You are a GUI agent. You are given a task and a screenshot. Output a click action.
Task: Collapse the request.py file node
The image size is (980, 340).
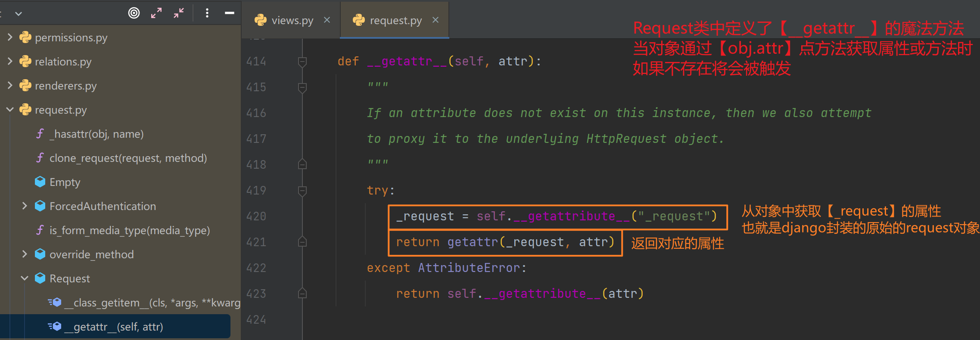(10, 110)
